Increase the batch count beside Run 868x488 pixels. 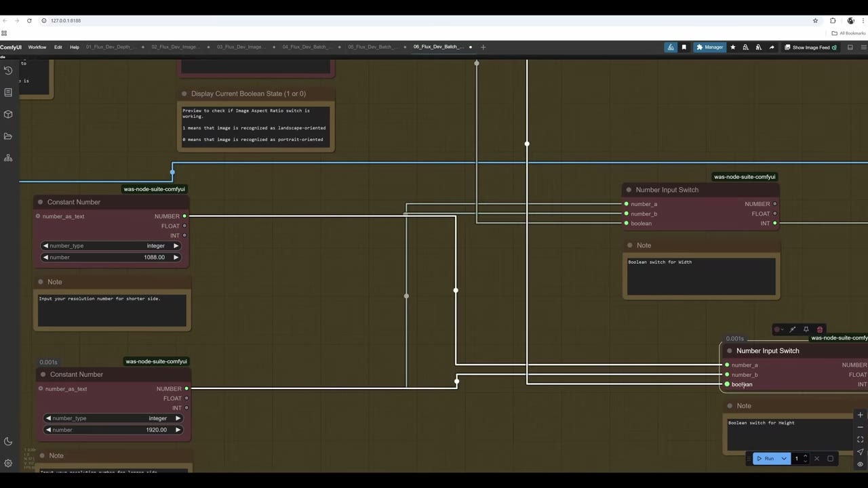tap(805, 456)
